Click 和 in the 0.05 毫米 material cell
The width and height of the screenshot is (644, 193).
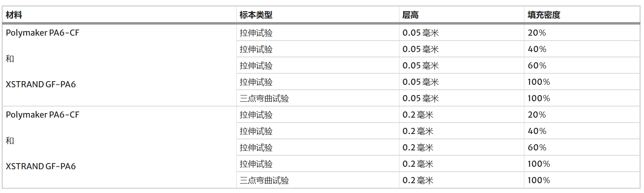coord(10,59)
